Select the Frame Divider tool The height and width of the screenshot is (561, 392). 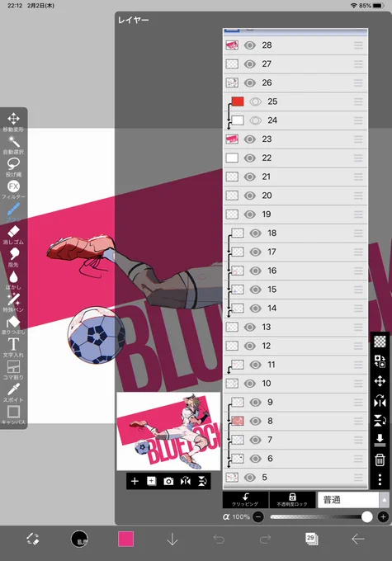coord(13,370)
